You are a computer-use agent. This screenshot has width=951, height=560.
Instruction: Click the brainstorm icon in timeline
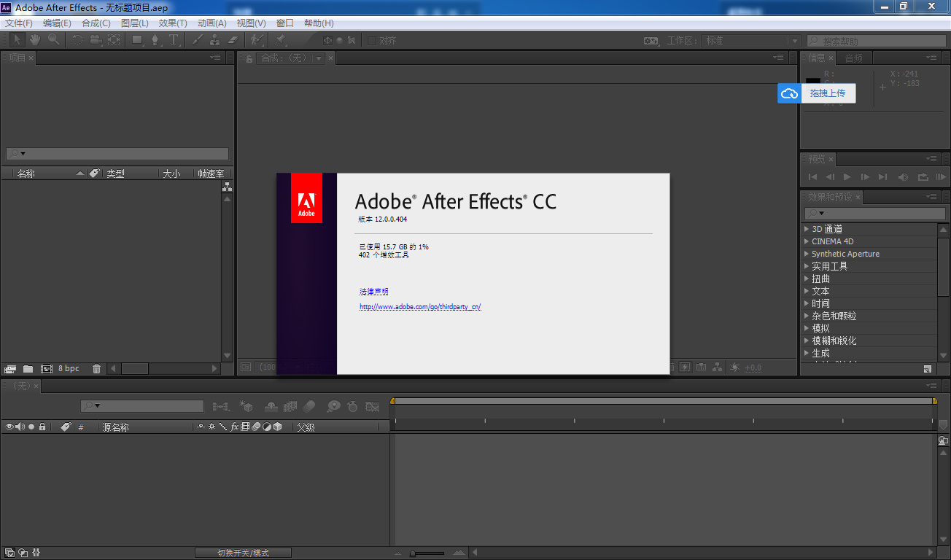point(333,406)
